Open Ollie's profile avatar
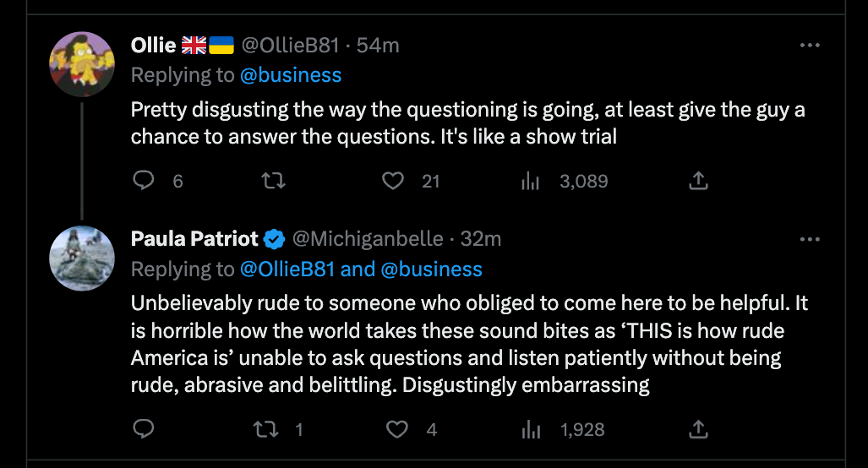This screenshot has height=468, width=868. point(82,64)
